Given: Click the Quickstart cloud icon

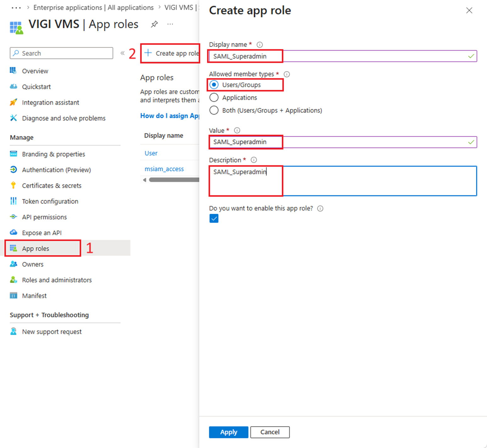Looking at the screenshot, I should coord(13,86).
